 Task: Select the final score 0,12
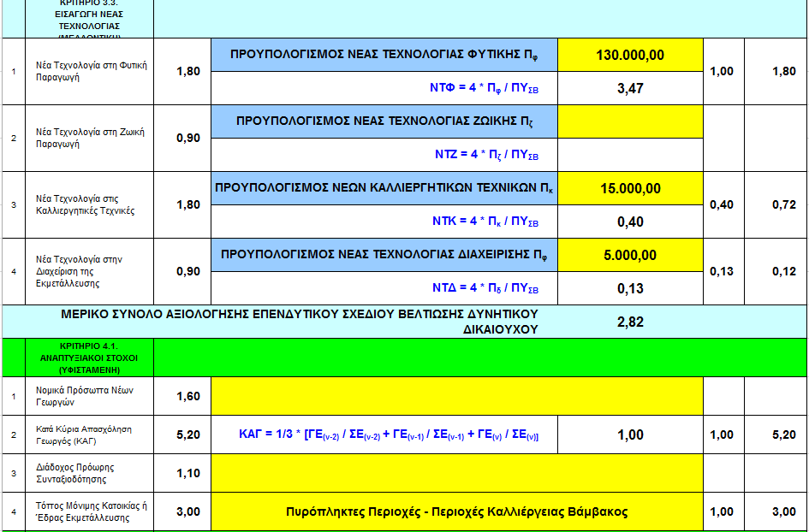pyautogui.click(x=784, y=271)
